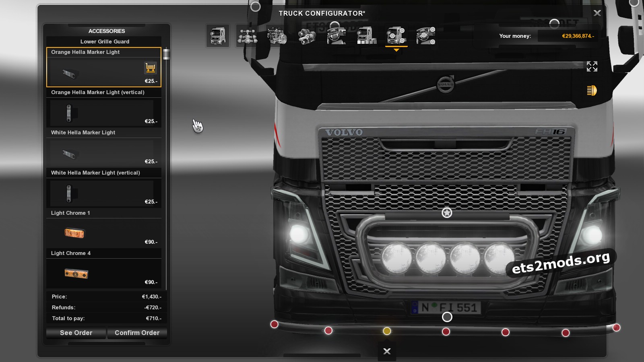Close the Truck Configurator window
The width and height of the screenshot is (644, 362).
[597, 13]
